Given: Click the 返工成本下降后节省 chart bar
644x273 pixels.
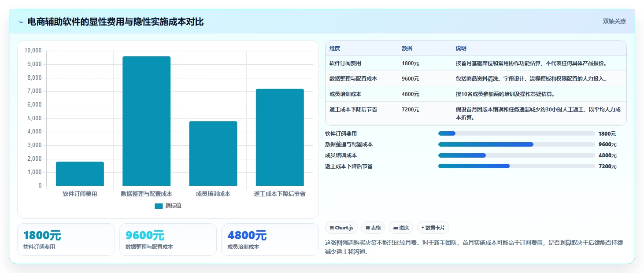Looking at the screenshot, I should pos(280,137).
